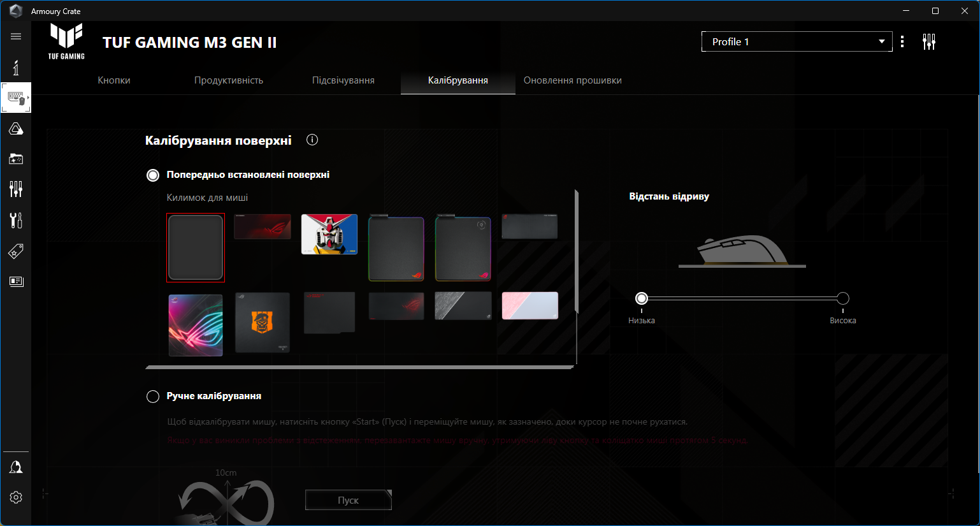
Task: Click the vertical scrollbar of the pad list
Action: [577, 252]
